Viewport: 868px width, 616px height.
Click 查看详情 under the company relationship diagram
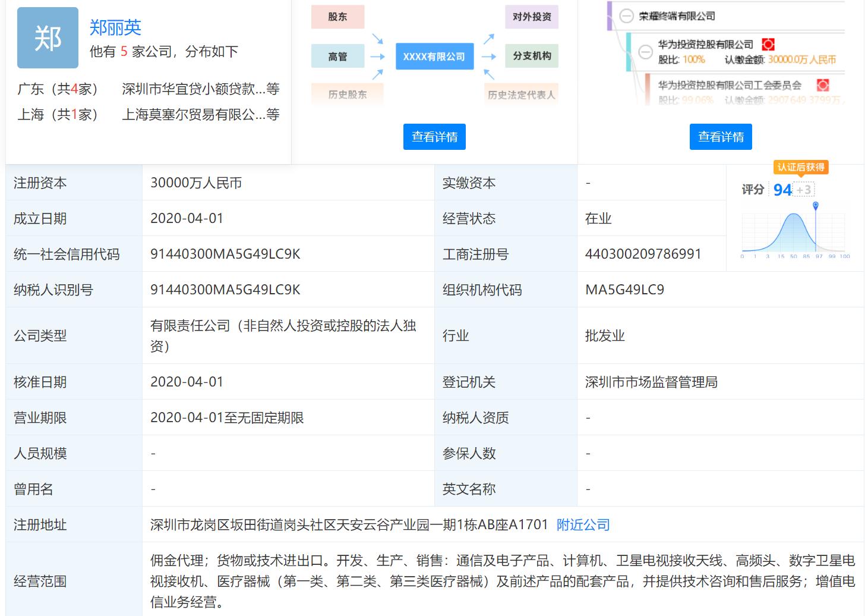coord(434,137)
